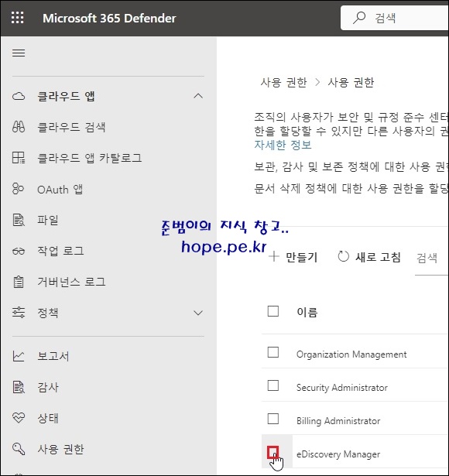Check the eDiscovery Manager row checkbox
Viewport: 449px width, 476px height.
273,452
